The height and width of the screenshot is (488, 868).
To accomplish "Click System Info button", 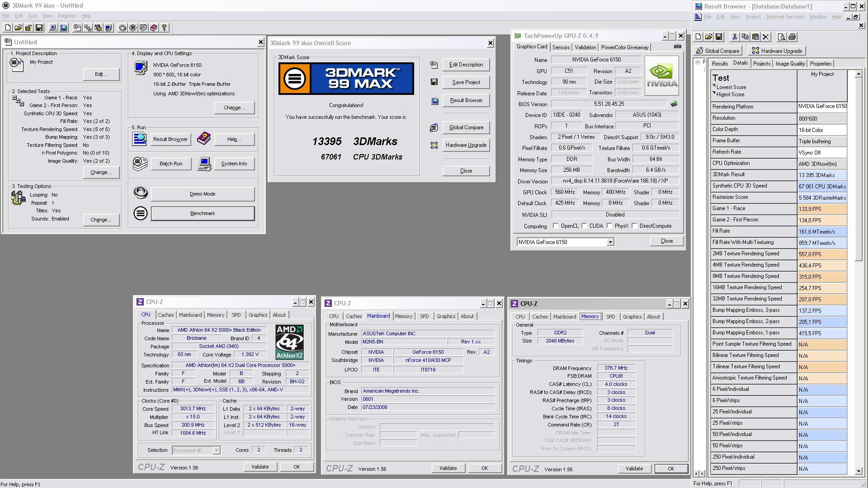I will 234,164.
